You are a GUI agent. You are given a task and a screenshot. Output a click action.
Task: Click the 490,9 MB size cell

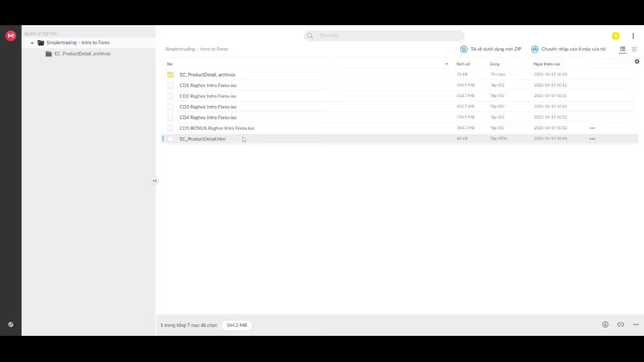pyautogui.click(x=465, y=85)
